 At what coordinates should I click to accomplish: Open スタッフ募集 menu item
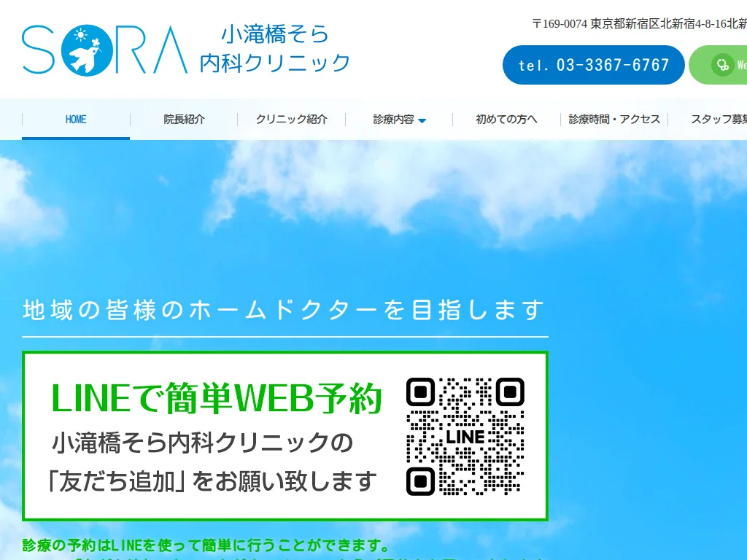(x=708, y=119)
